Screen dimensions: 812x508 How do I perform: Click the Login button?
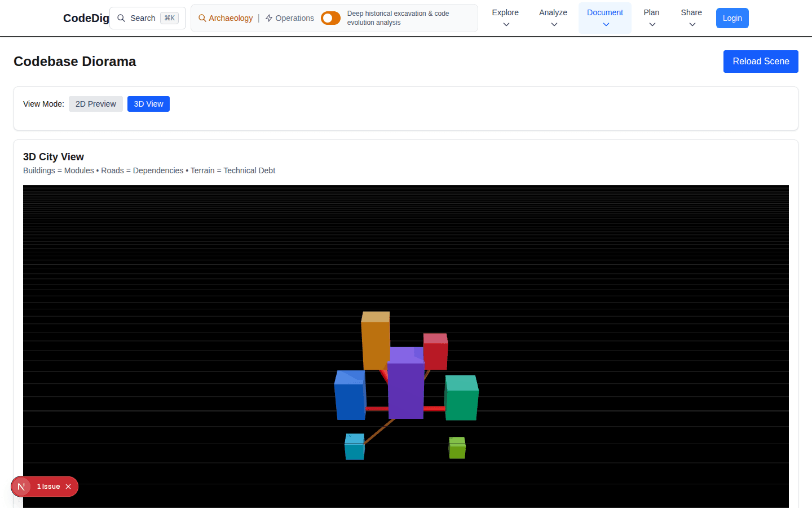pyautogui.click(x=732, y=17)
